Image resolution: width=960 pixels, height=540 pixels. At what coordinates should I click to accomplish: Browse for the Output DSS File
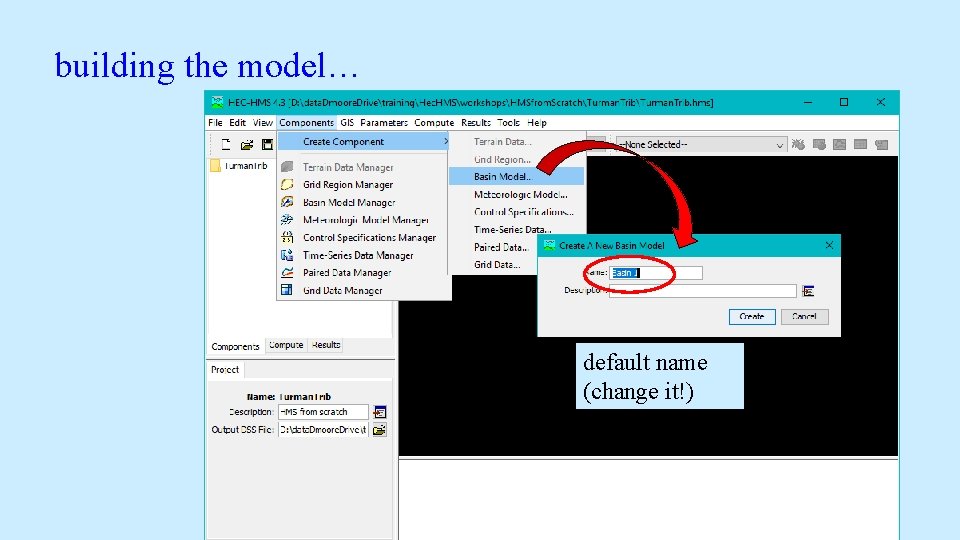(x=380, y=430)
